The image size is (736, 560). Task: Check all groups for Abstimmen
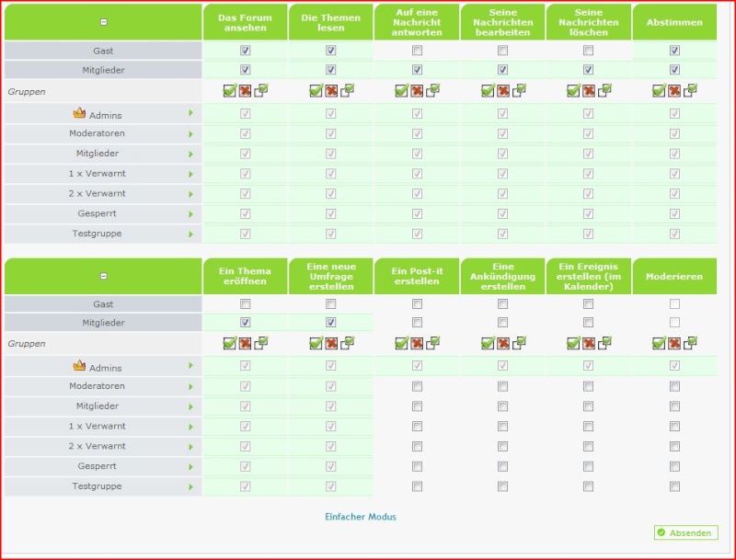(x=659, y=90)
